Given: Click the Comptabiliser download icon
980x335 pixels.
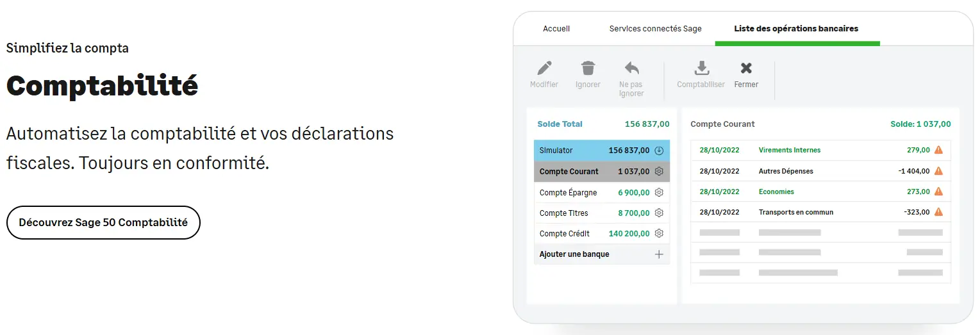Looking at the screenshot, I should pos(701,68).
